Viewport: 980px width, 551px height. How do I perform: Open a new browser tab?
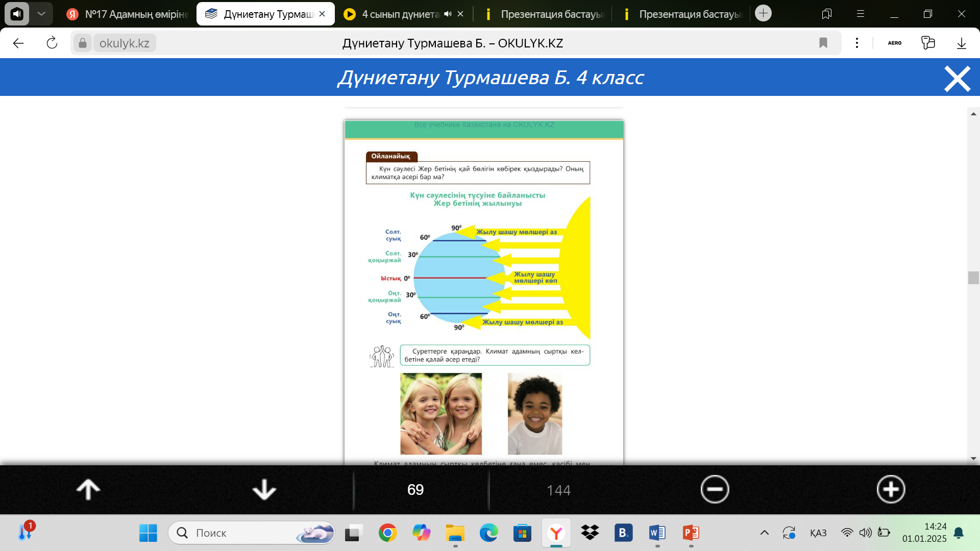point(763,13)
